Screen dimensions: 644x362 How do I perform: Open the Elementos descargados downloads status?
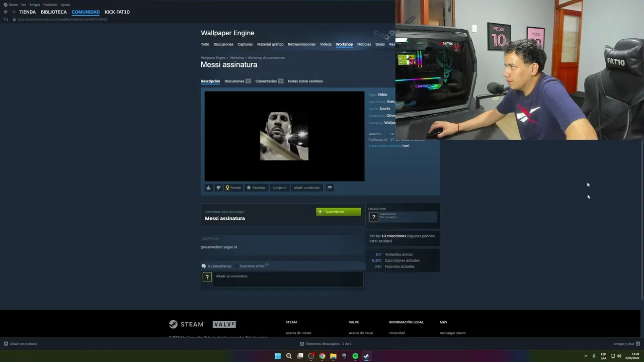(326, 344)
